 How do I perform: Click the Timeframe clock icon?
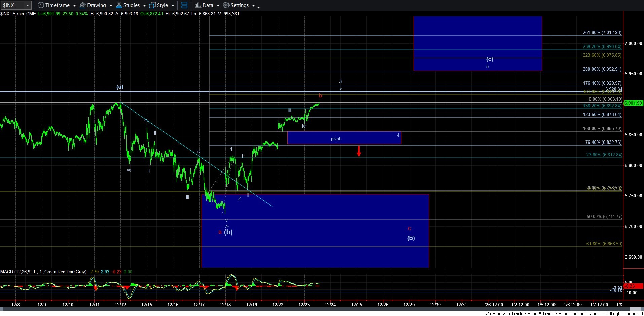[x=41, y=5]
